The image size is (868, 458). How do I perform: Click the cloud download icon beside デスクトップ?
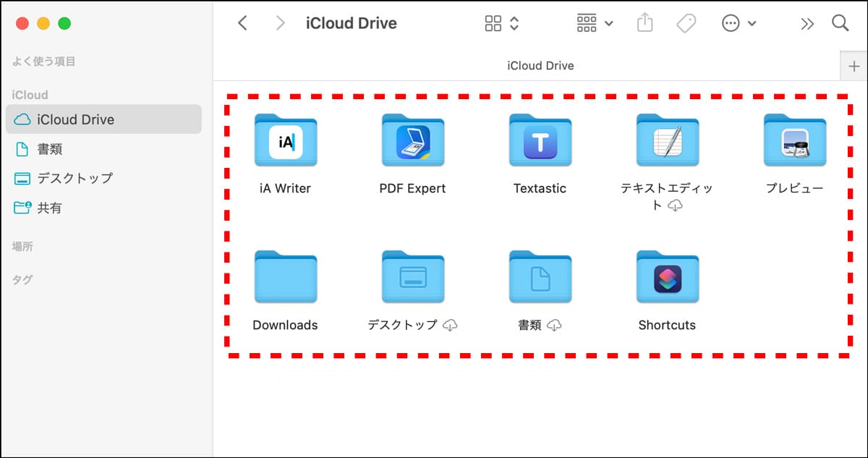point(450,326)
